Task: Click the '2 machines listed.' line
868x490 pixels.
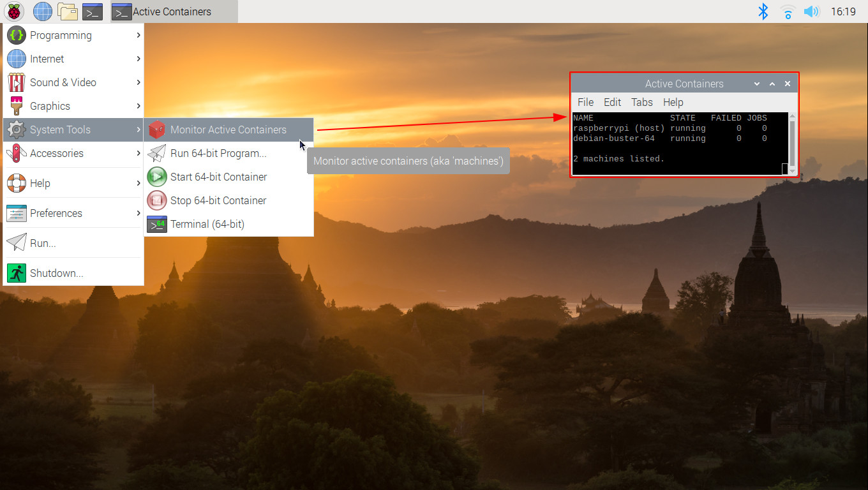Action: pos(619,159)
